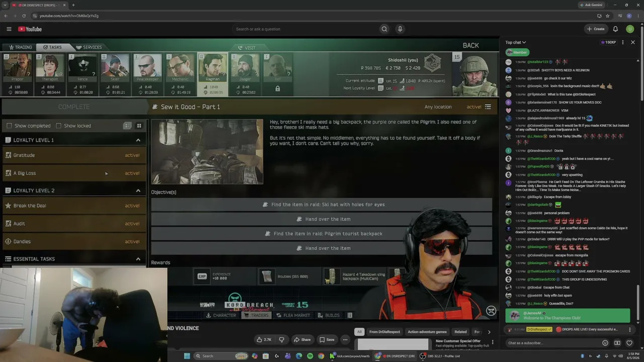Collapse the Loyalty Level 1 section
This screenshot has width=644, height=362.
[x=138, y=140]
